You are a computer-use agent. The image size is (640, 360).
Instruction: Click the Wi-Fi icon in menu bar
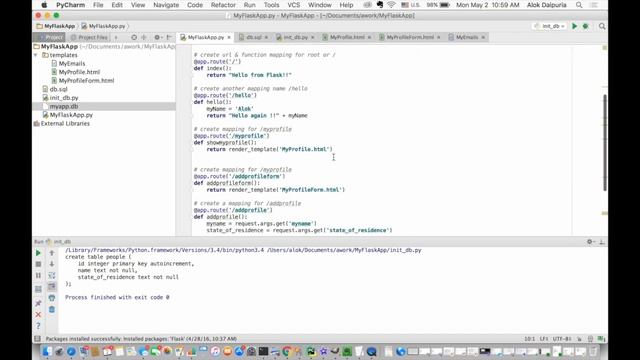[391, 5]
